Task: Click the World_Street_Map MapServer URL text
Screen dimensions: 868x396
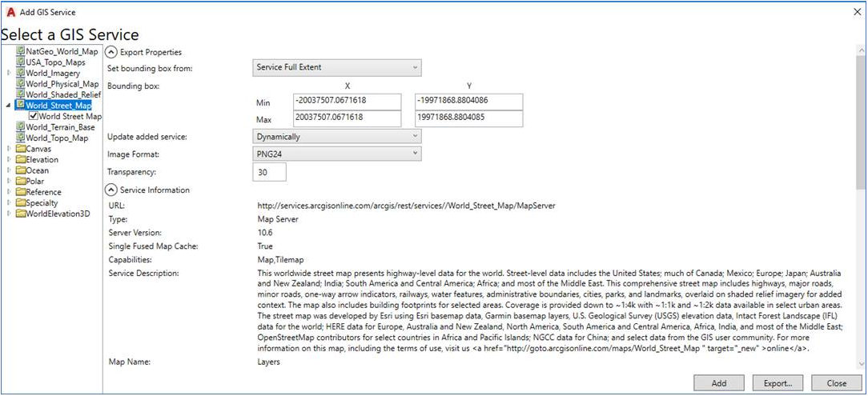Action: [x=406, y=206]
